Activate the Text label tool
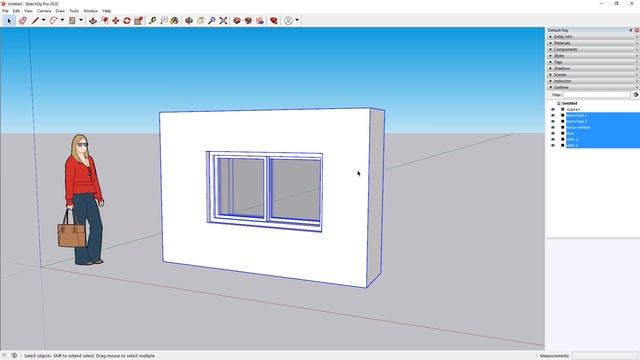Screen dimensions: 640x360 164,20
